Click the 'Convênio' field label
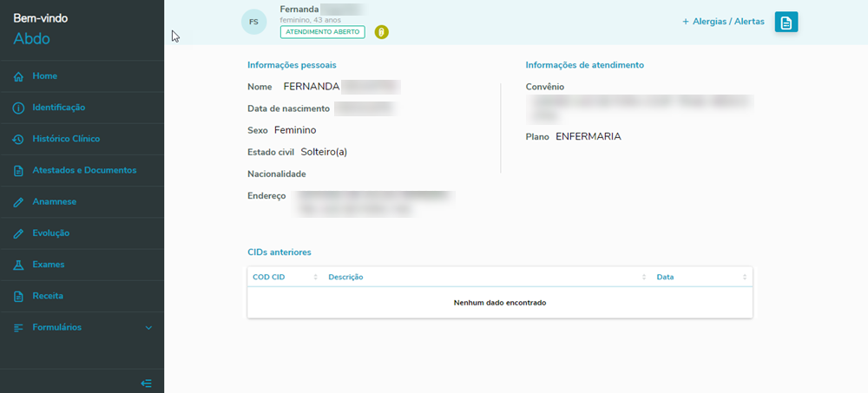 [545, 87]
